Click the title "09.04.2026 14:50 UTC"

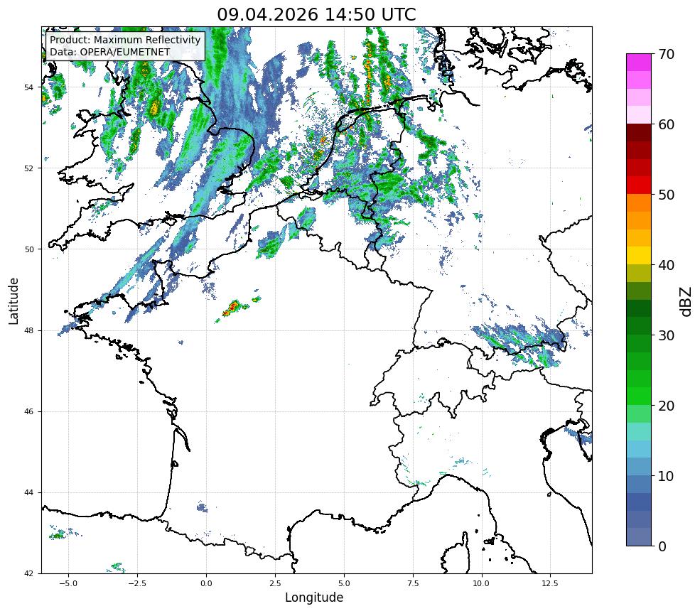coord(316,15)
